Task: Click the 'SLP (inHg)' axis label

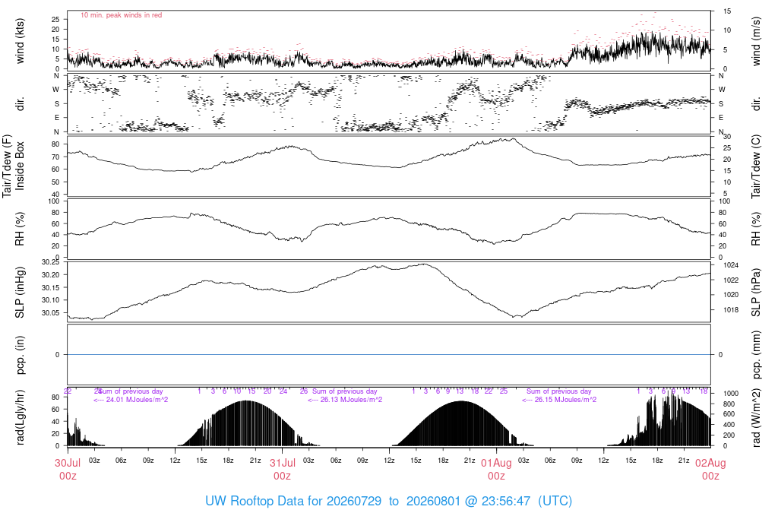Action: point(20,293)
